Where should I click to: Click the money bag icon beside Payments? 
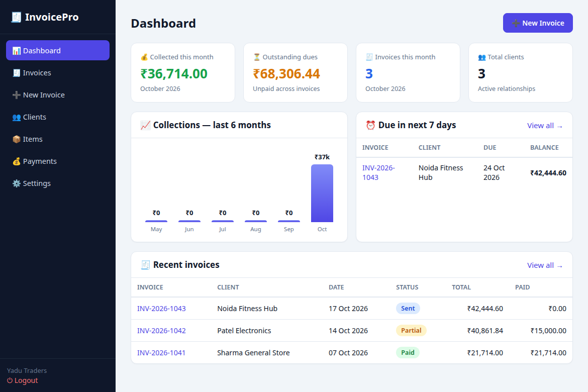tap(17, 161)
